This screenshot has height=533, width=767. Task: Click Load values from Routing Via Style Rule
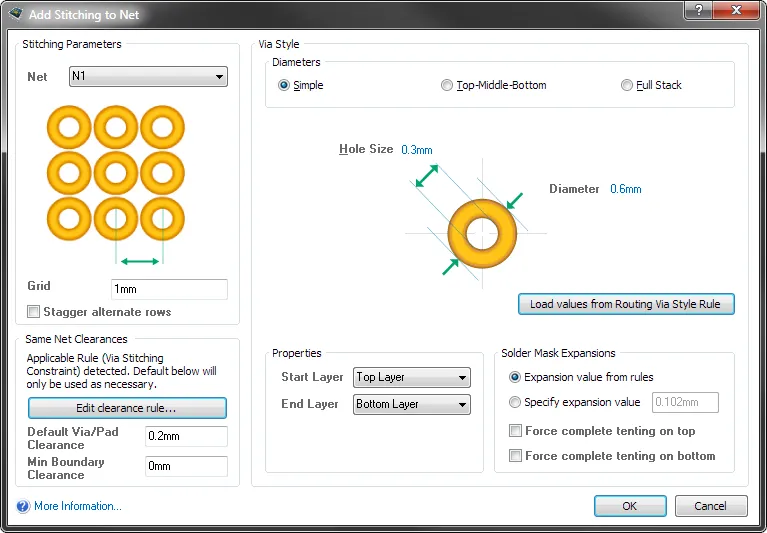point(626,304)
